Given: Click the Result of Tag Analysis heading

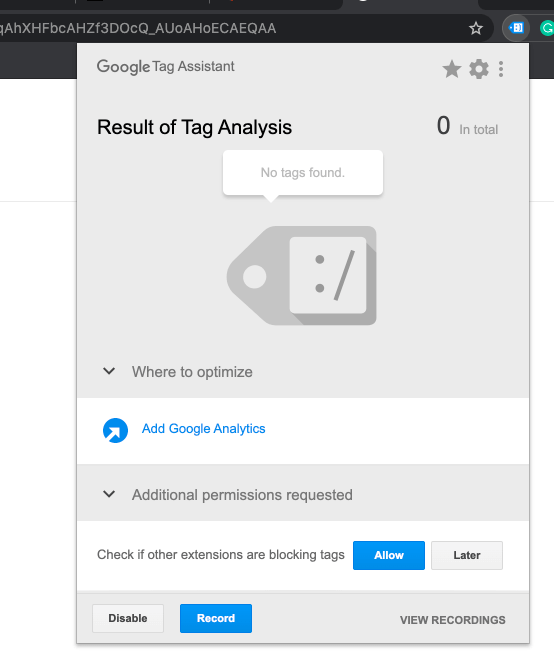Looking at the screenshot, I should (194, 127).
